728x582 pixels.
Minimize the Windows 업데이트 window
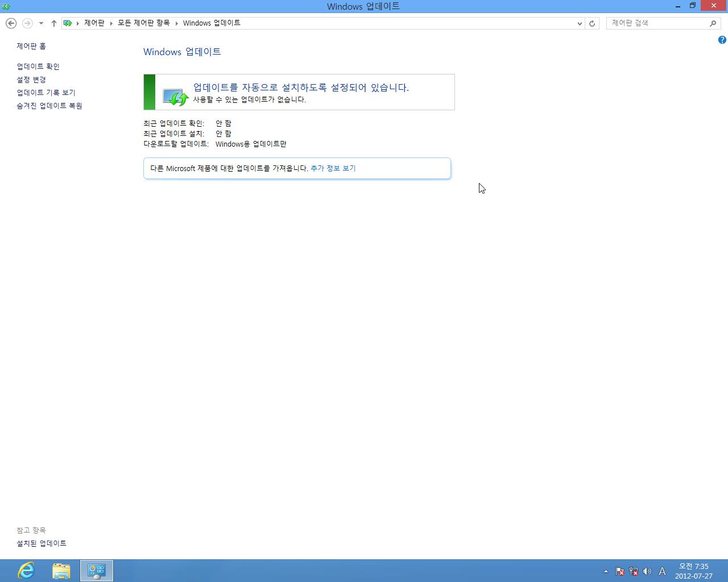click(x=678, y=6)
